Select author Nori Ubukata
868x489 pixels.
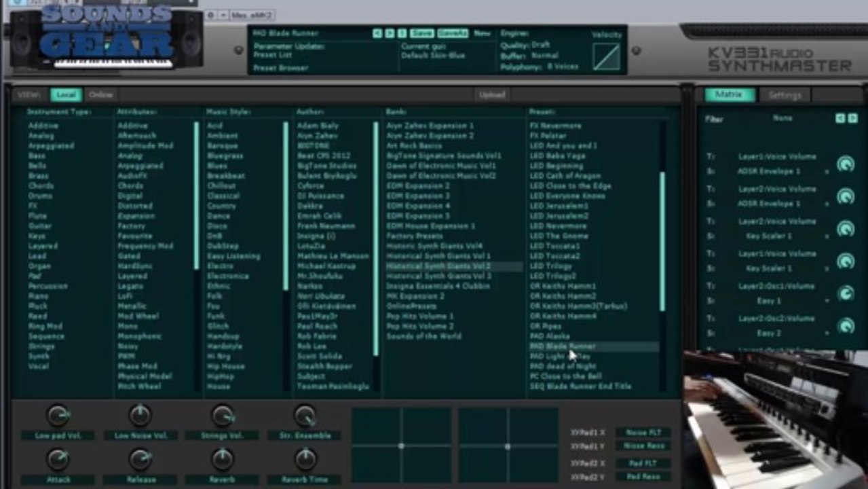pyautogui.click(x=321, y=296)
